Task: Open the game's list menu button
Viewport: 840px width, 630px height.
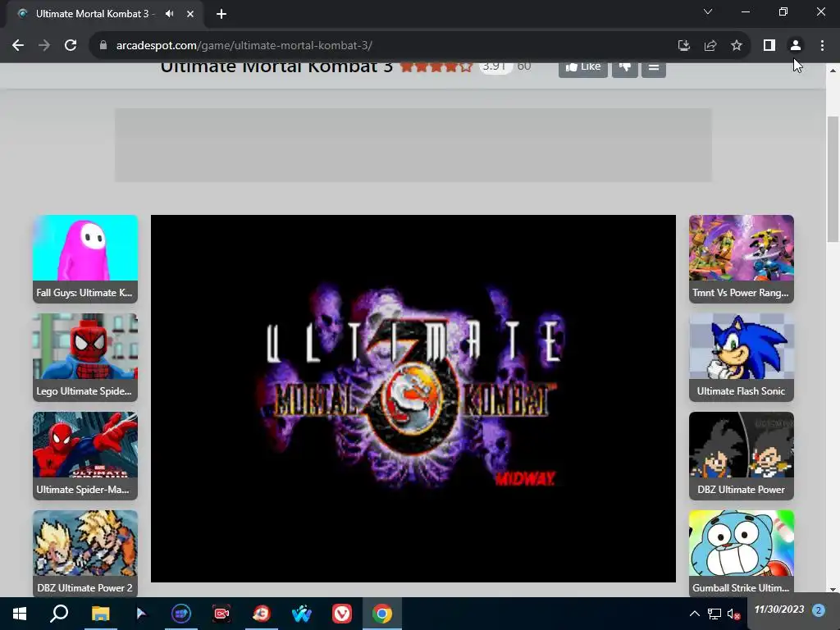Action: 654,69
